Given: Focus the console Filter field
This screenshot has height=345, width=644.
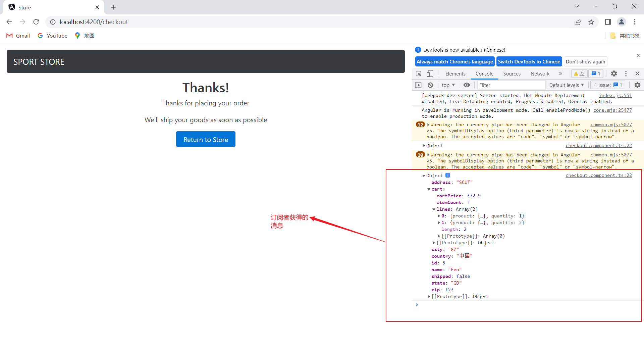Looking at the screenshot, I should (511, 85).
